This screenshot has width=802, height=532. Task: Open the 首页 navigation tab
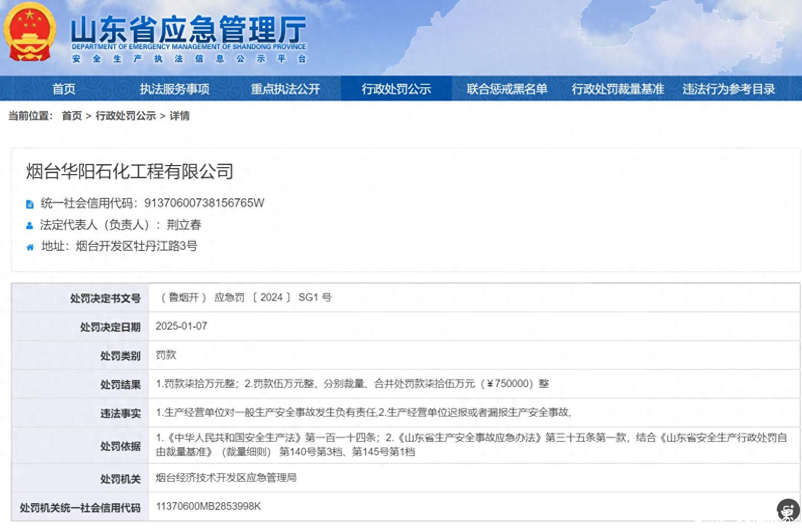(64, 89)
